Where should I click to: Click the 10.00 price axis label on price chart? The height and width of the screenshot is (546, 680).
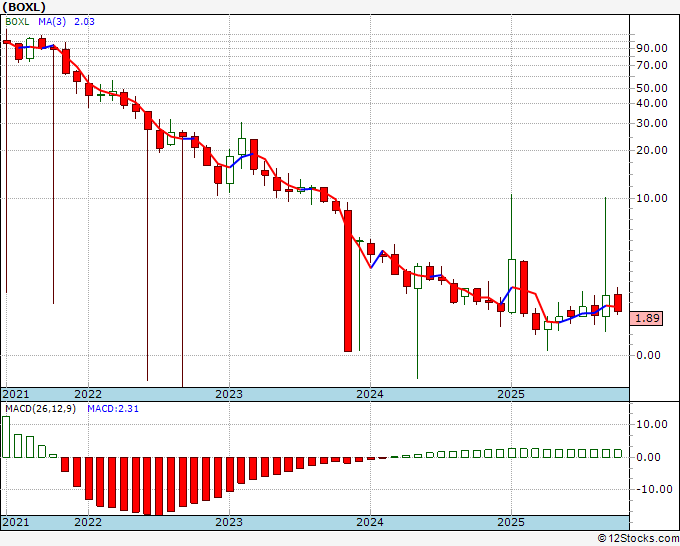click(x=652, y=198)
